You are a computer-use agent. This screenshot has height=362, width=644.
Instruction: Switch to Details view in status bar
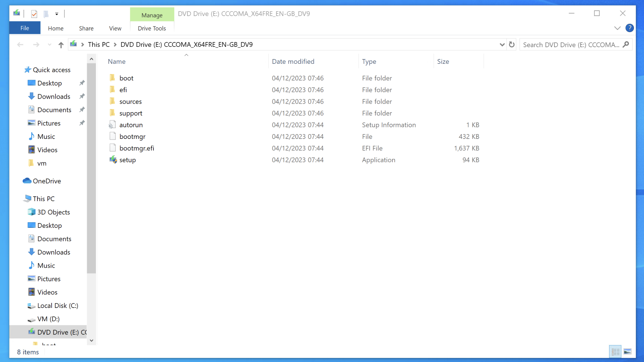(615, 351)
